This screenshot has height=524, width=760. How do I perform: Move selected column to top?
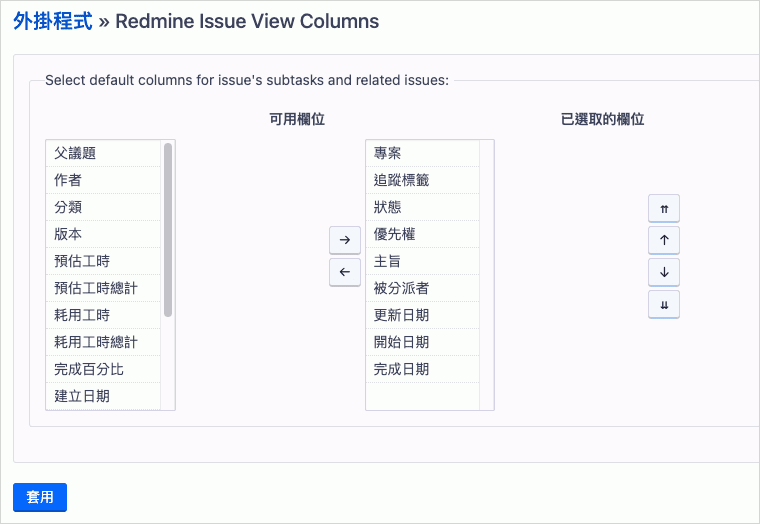[664, 208]
